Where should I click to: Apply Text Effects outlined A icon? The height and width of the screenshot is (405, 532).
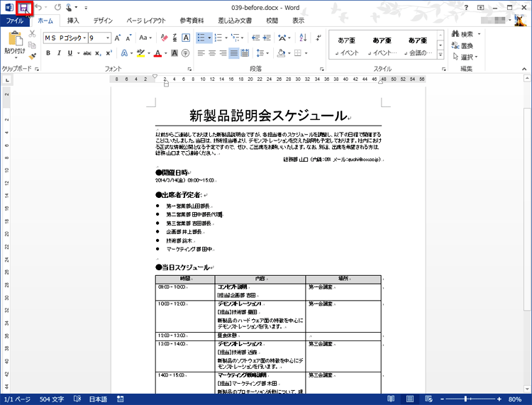coord(125,53)
